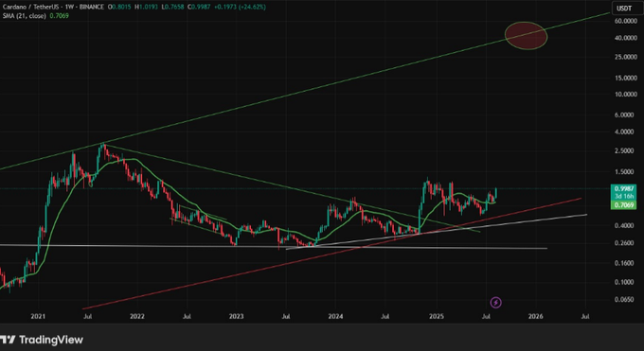Select the upper green channel trendline

click(x=305, y=91)
